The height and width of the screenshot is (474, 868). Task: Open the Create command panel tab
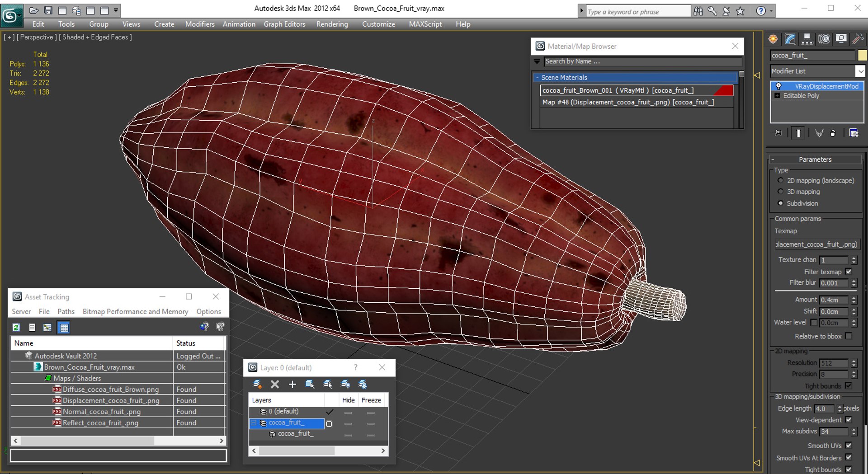tap(773, 39)
